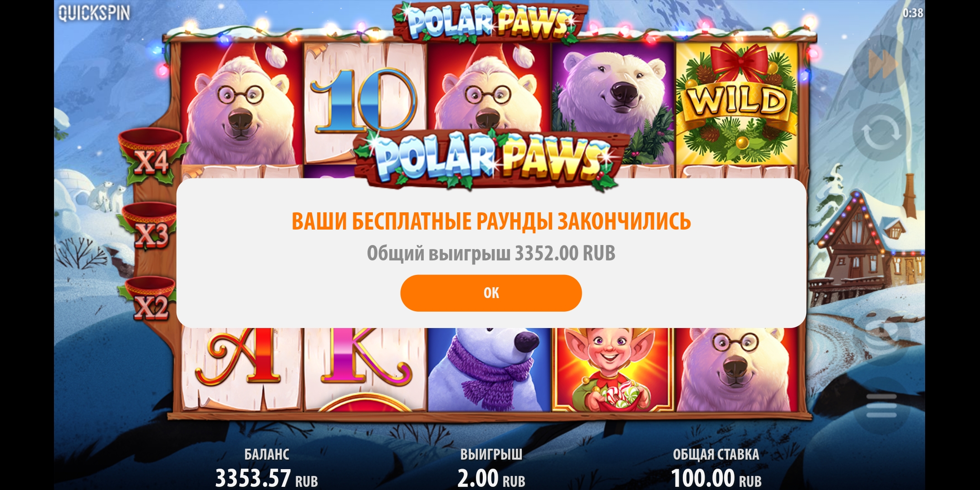Tap the blue number 10 symbol
980x490 pixels.
click(365, 102)
